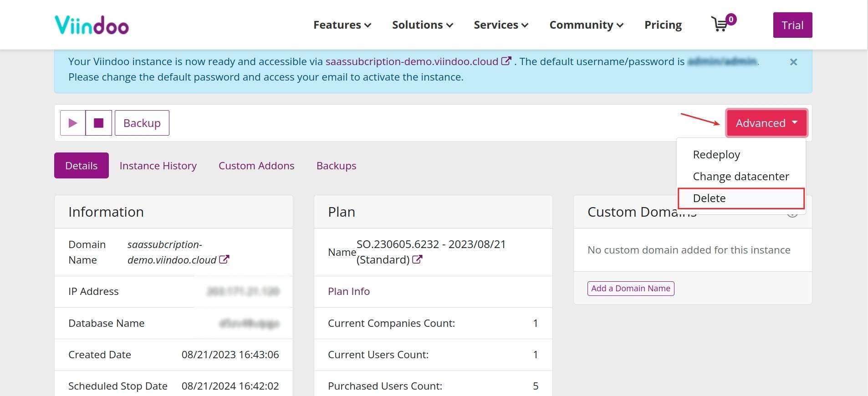Click the No custom domain added message
Screen dimensions: 868x396
(689, 250)
